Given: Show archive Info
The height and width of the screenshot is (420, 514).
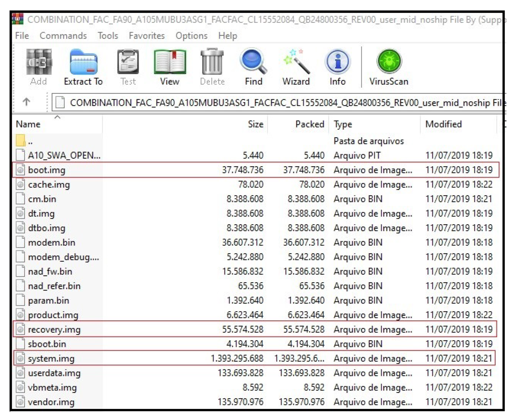Looking at the screenshot, I should 338,62.
